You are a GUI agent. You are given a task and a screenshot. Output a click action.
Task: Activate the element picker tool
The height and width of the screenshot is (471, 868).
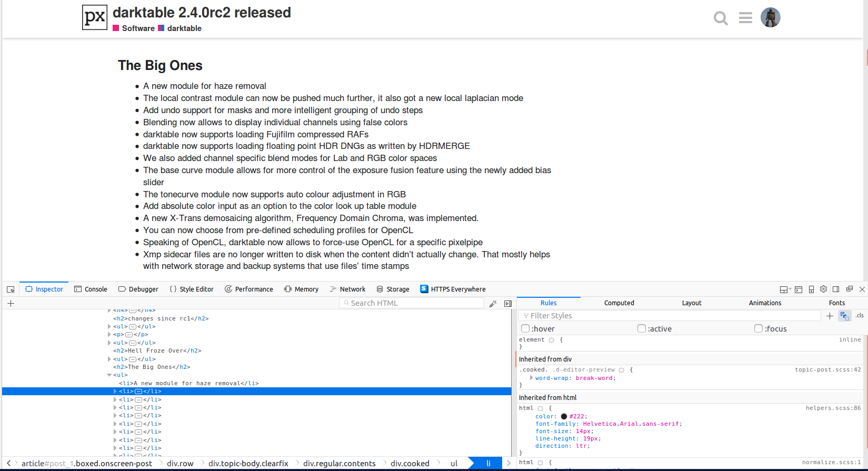pyautogui.click(x=11, y=289)
